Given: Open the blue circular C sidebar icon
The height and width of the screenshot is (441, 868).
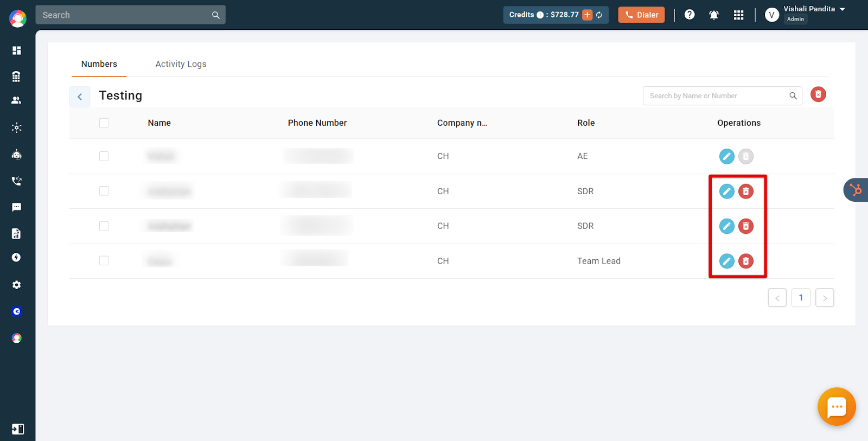Looking at the screenshot, I should [x=17, y=311].
